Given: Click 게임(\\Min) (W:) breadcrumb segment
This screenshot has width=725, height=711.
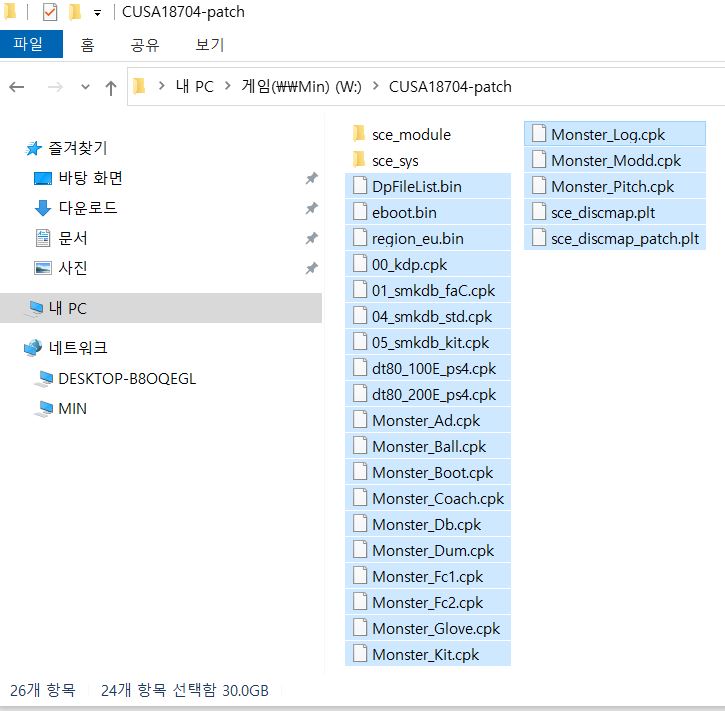Looking at the screenshot, I should tap(301, 86).
